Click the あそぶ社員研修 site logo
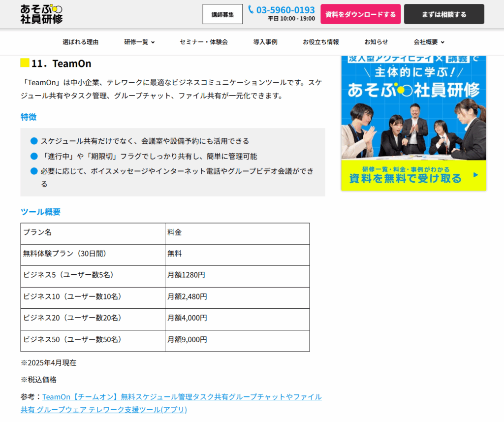Viewport: 504px width, 422px height. [41, 14]
